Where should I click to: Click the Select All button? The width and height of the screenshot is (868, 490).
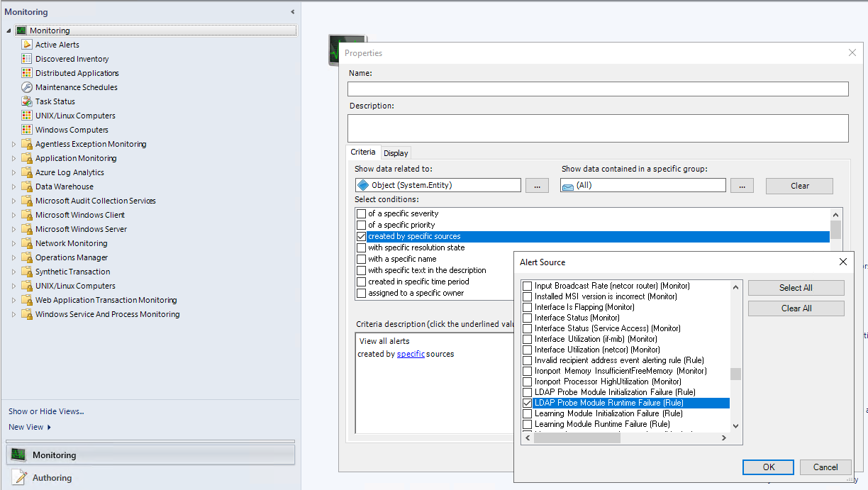(796, 287)
